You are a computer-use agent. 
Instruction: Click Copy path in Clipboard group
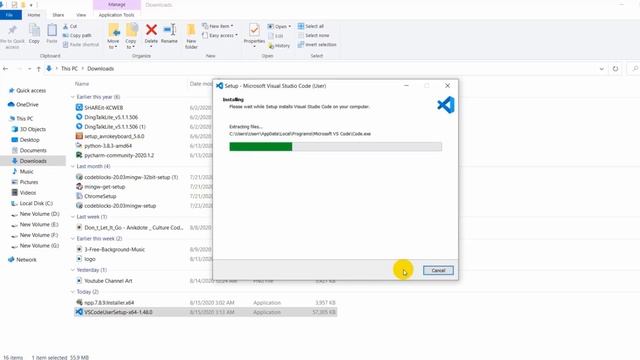click(x=77, y=36)
